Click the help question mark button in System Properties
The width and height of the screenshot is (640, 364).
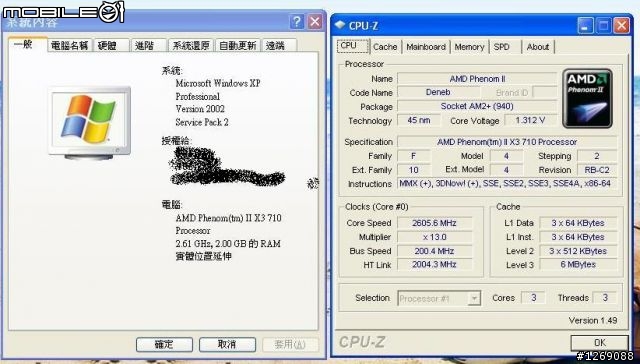pyautogui.click(x=297, y=22)
